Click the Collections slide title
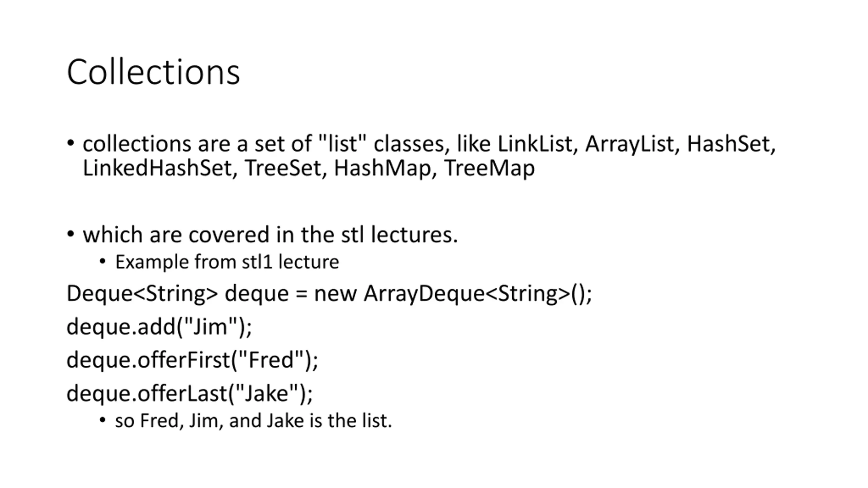Screen dimensions: 868x488 click(x=153, y=72)
